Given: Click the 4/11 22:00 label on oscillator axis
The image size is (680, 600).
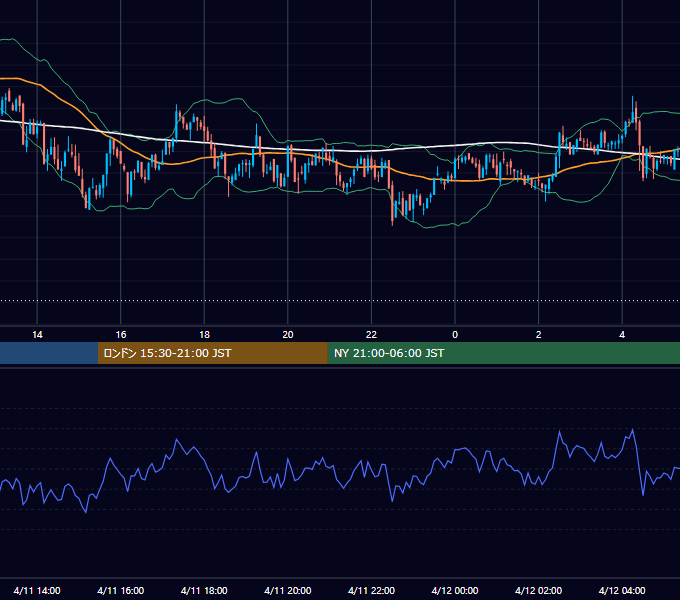Looking at the screenshot, I should [371, 590].
